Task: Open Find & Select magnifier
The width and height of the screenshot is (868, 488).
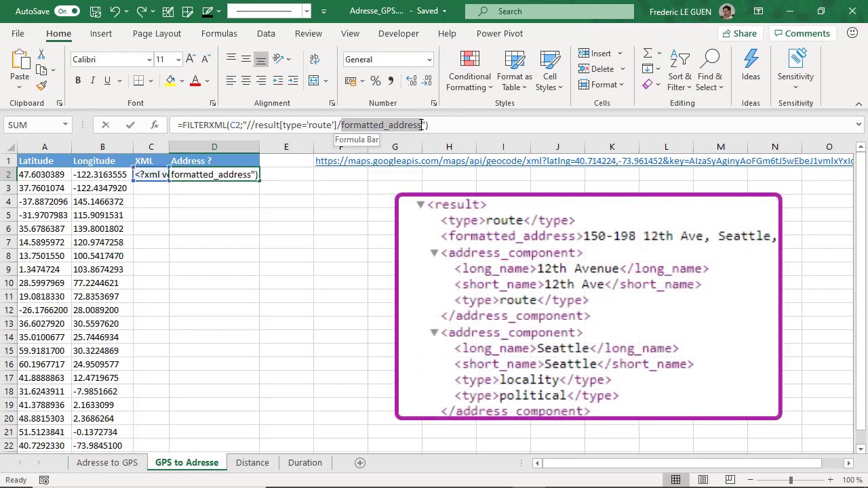Action: click(710, 71)
